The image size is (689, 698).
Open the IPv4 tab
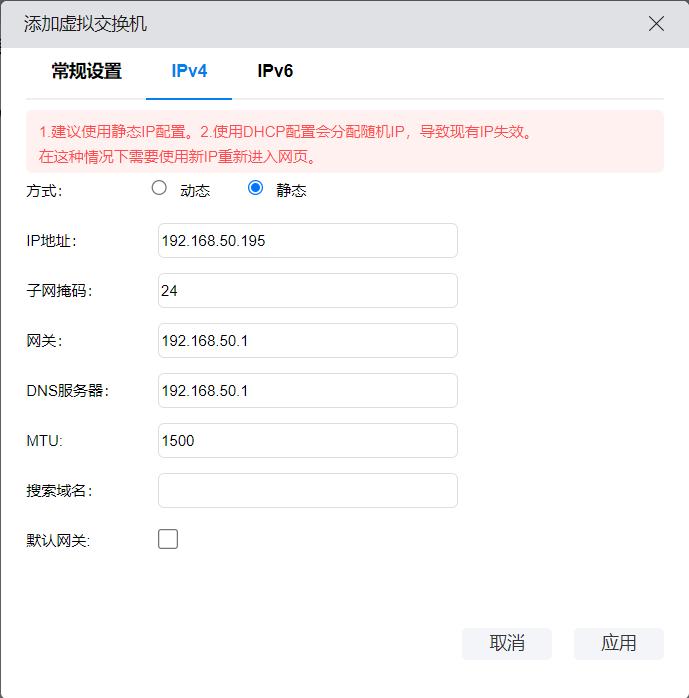[x=189, y=71]
